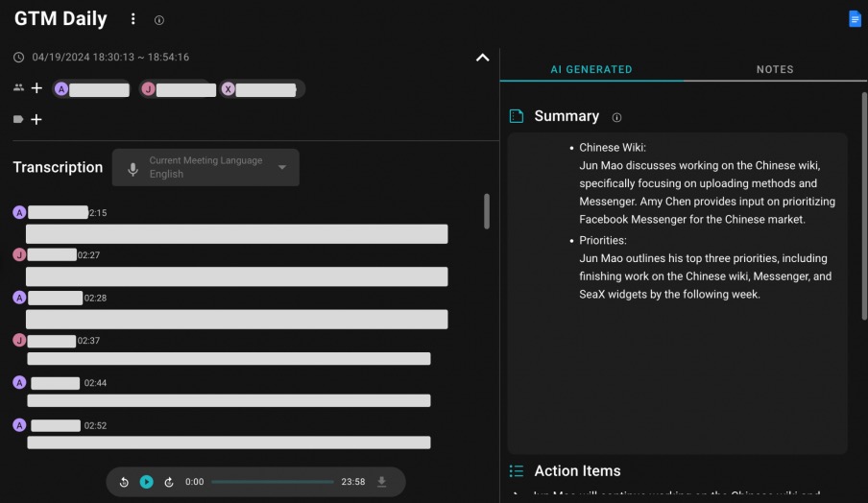Click the transcription panel scrollbar
This screenshot has height=503, width=868.
coord(487,211)
